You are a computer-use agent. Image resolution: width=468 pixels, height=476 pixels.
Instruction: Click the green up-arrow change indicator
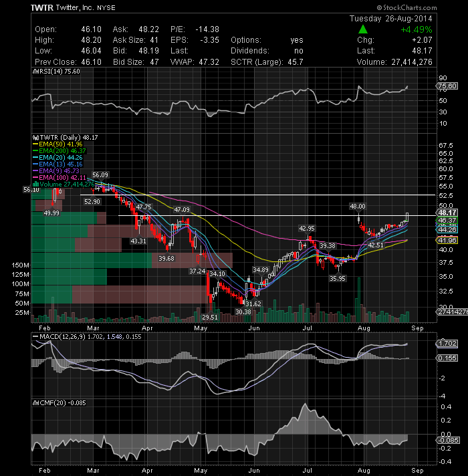click(x=362, y=29)
